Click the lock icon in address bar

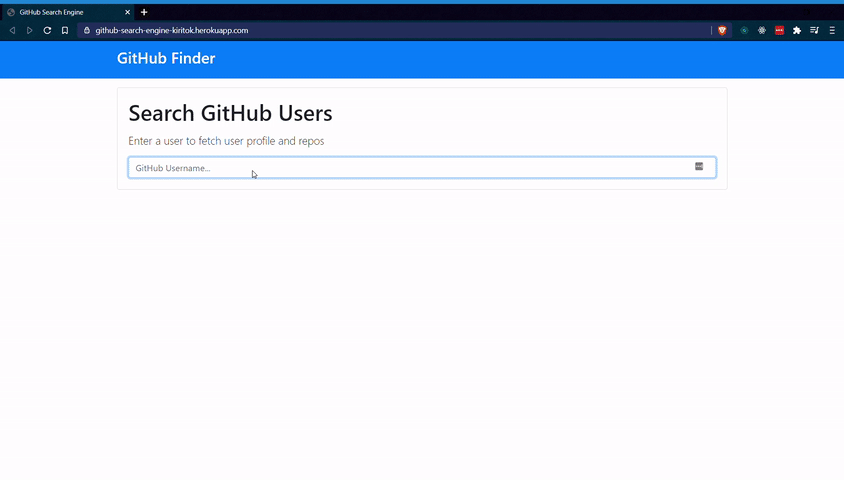(x=87, y=31)
